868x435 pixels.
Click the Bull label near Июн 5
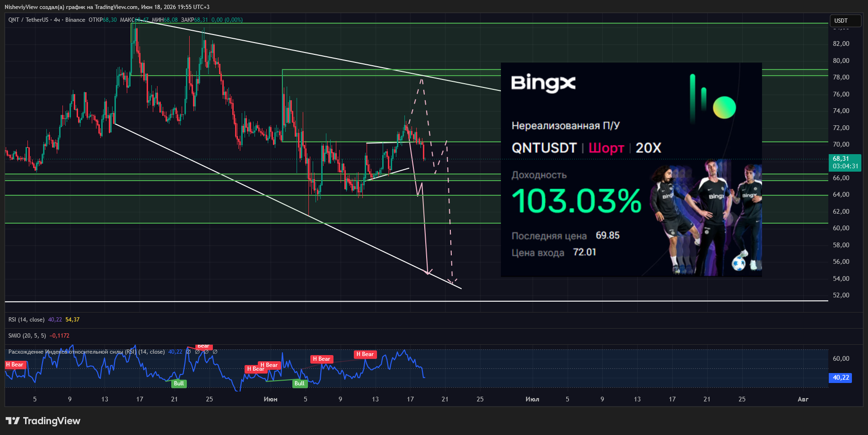point(299,383)
